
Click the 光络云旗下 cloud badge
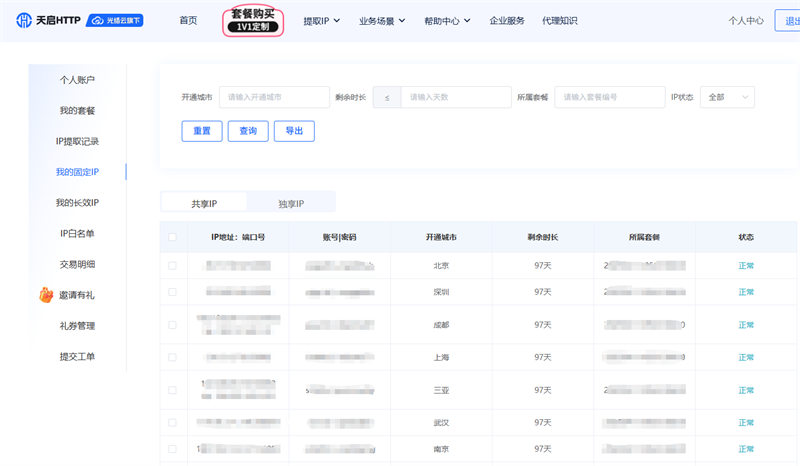(115, 20)
